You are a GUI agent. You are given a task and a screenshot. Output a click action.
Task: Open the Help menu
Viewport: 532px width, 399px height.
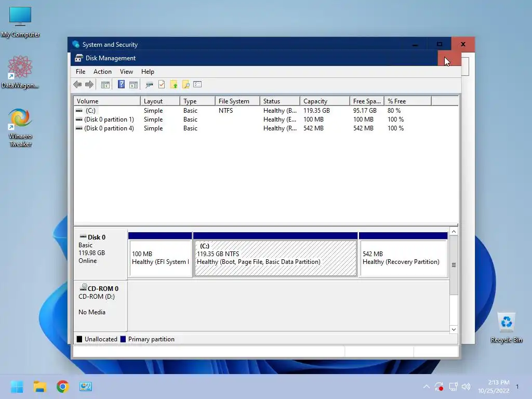point(148,72)
